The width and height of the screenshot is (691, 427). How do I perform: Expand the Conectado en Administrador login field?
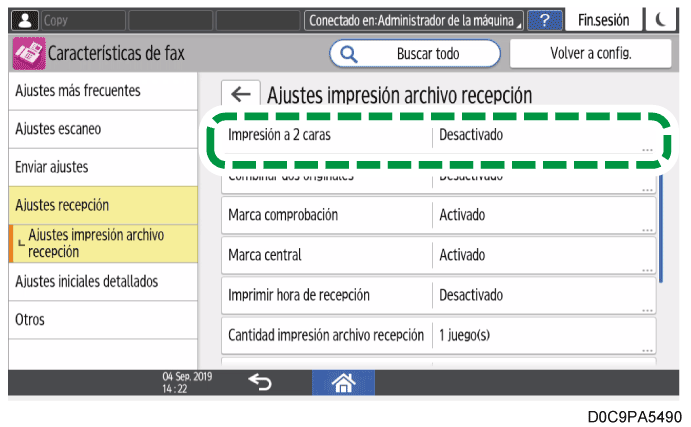tap(414, 20)
